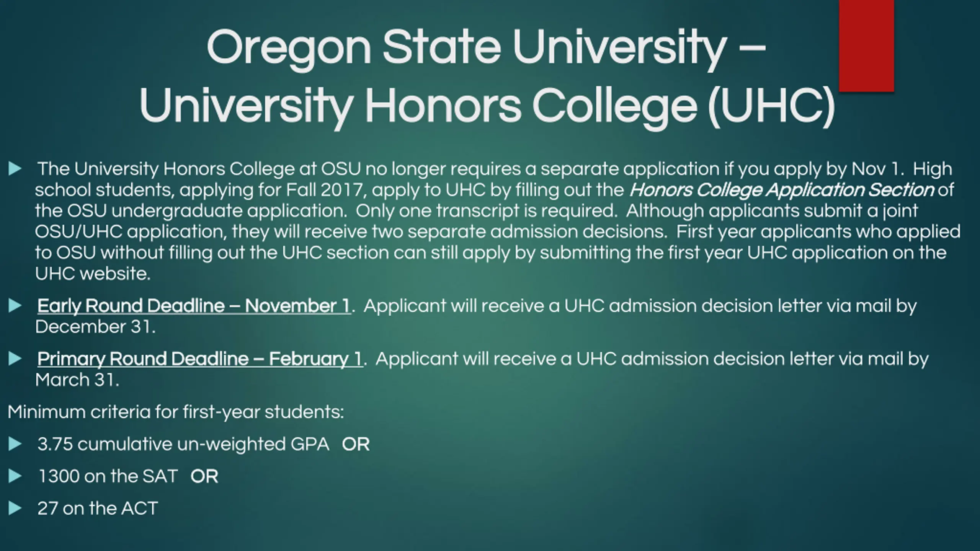This screenshot has width=980, height=551.
Task: Click the bullet arrow beside 'The University Honors College'
Action: click(x=15, y=169)
